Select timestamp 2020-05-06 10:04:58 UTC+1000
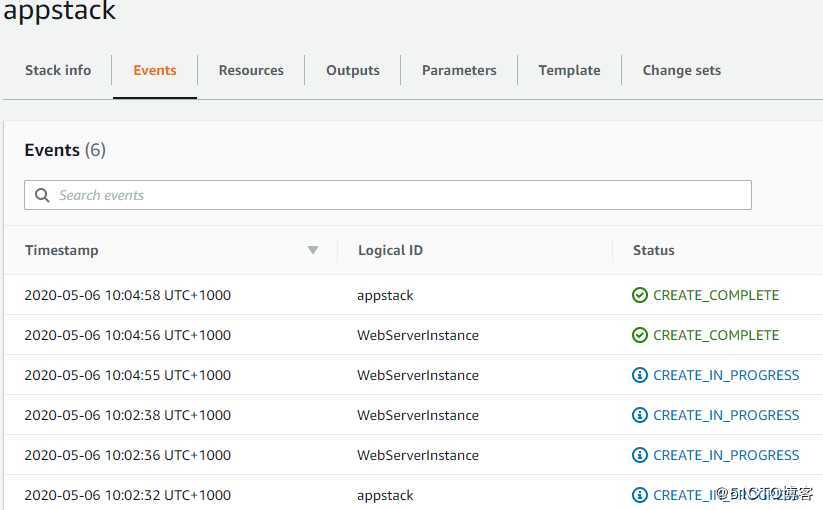823x510 pixels. click(x=128, y=295)
